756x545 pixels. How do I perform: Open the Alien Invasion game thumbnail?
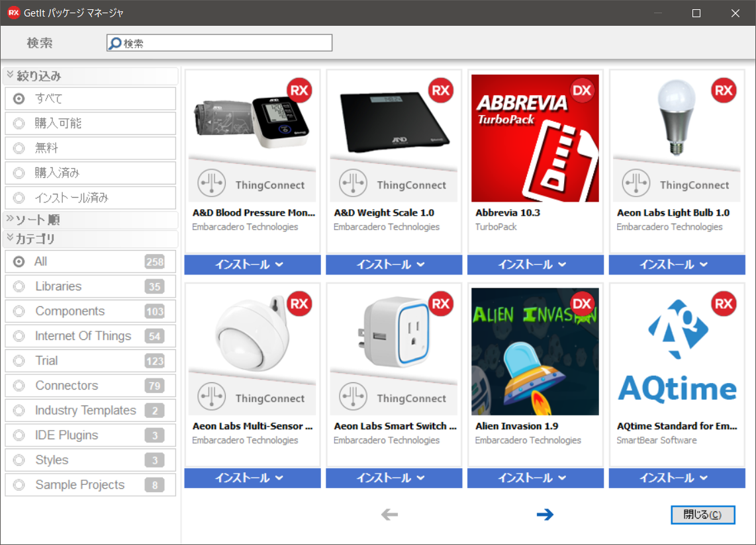pos(535,352)
